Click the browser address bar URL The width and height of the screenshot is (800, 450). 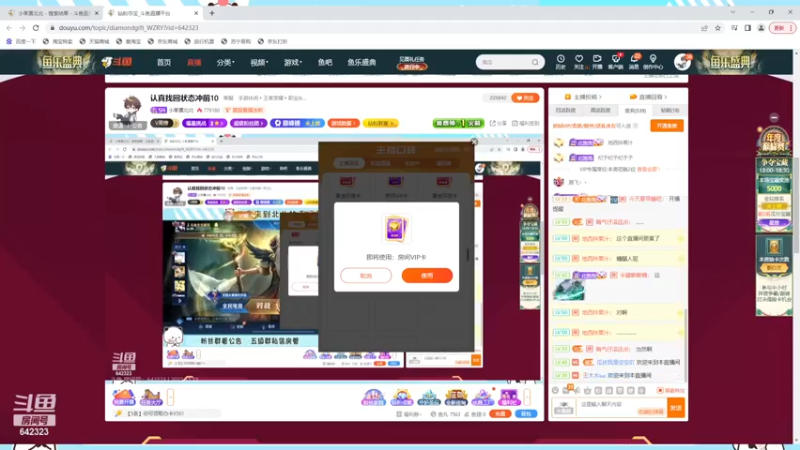tap(129, 28)
